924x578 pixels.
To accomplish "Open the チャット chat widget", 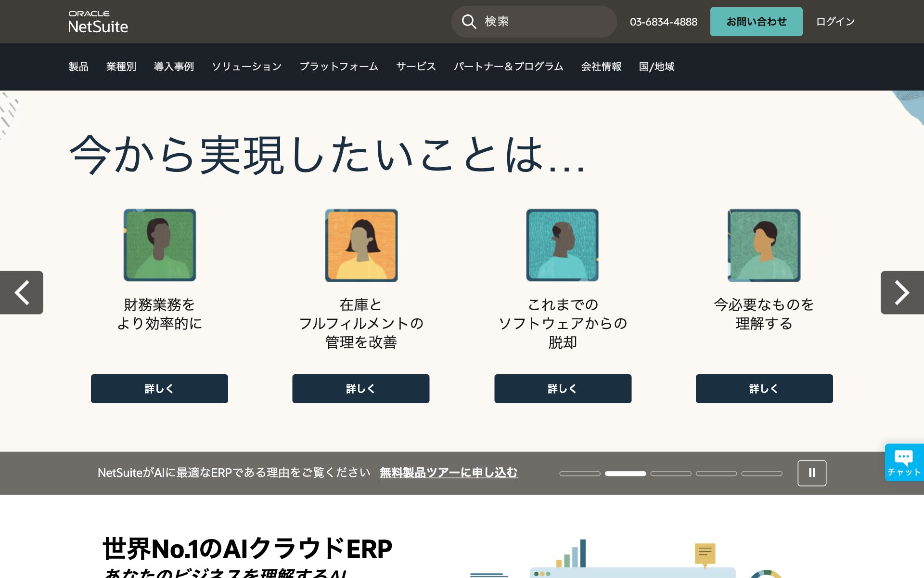I will [904, 462].
